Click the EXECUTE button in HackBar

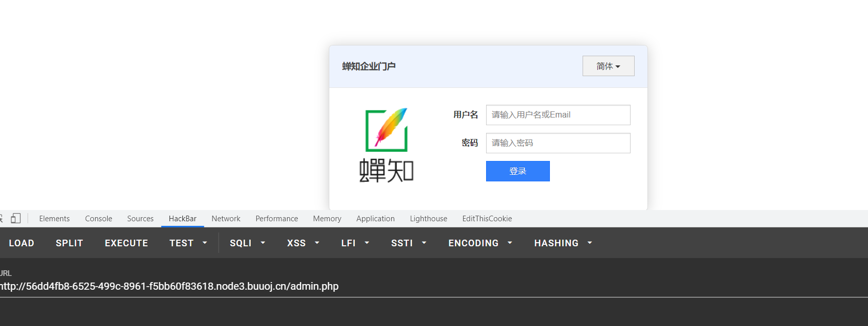tap(126, 243)
